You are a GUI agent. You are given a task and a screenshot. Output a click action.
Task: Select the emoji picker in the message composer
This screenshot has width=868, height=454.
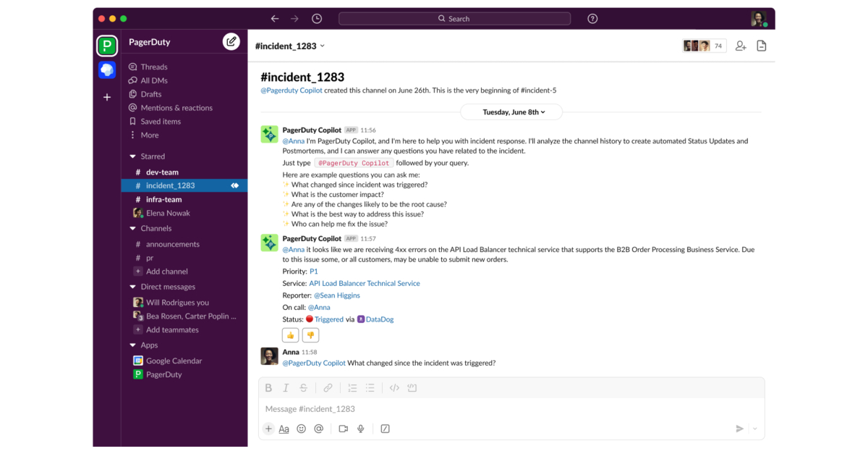pos(301,429)
